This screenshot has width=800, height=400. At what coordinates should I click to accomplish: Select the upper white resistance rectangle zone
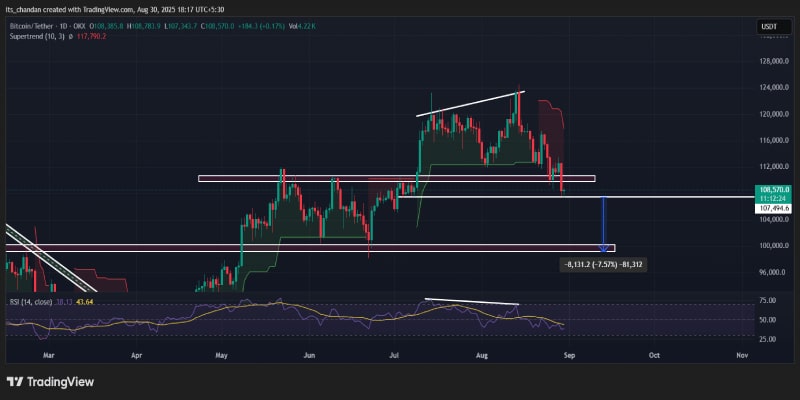pos(396,179)
